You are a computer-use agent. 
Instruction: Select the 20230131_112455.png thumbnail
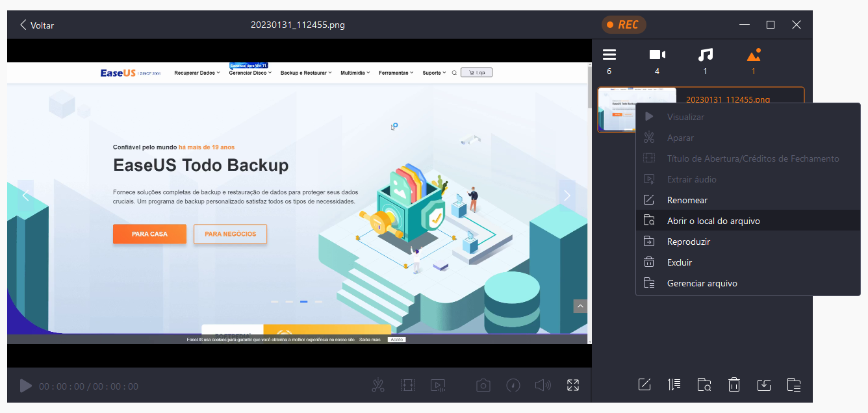click(637, 109)
